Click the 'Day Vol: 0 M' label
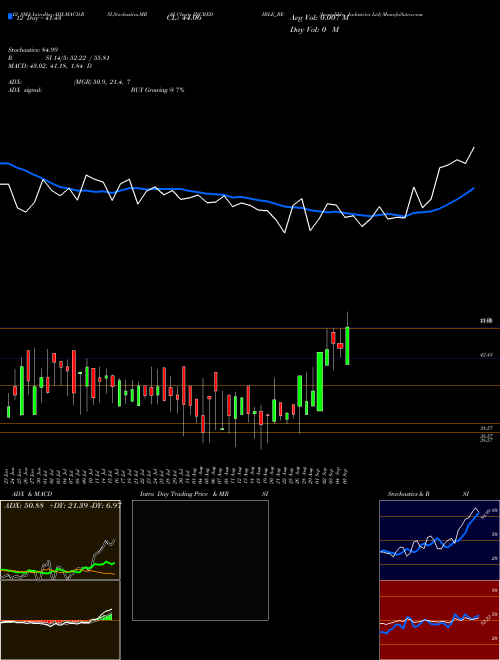Screen dimensions: 500x660 pyautogui.click(x=314, y=30)
